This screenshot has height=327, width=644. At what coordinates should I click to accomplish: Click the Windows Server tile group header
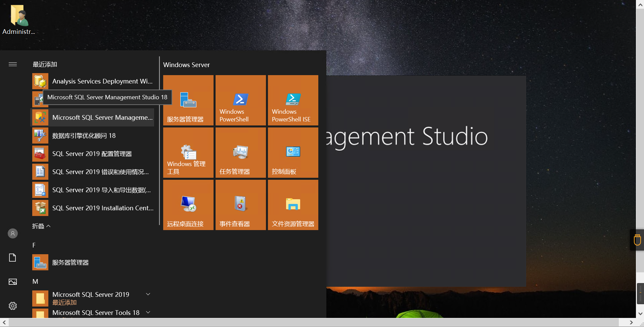[x=186, y=65]
